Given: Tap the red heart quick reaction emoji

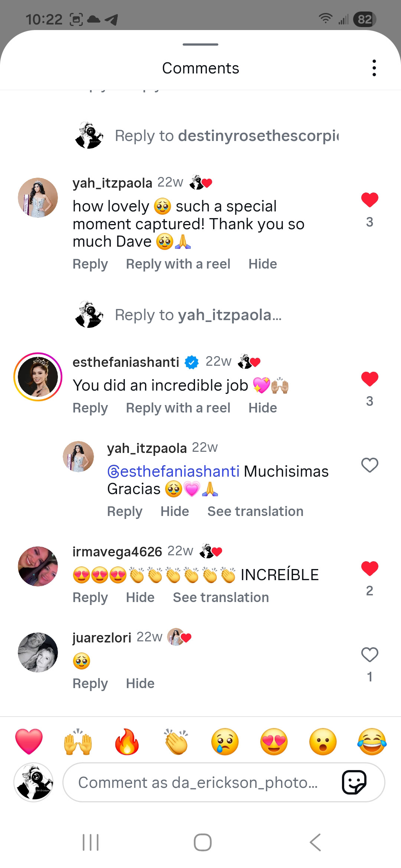Looking at the screenshot, I should point(29,742).
